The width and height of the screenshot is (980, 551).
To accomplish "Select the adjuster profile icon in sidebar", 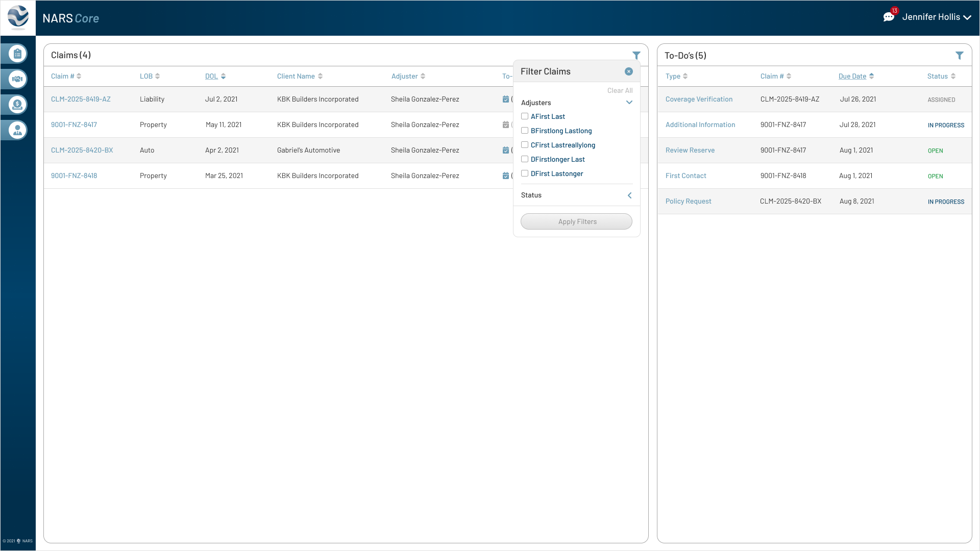I will tap(17, 130).
